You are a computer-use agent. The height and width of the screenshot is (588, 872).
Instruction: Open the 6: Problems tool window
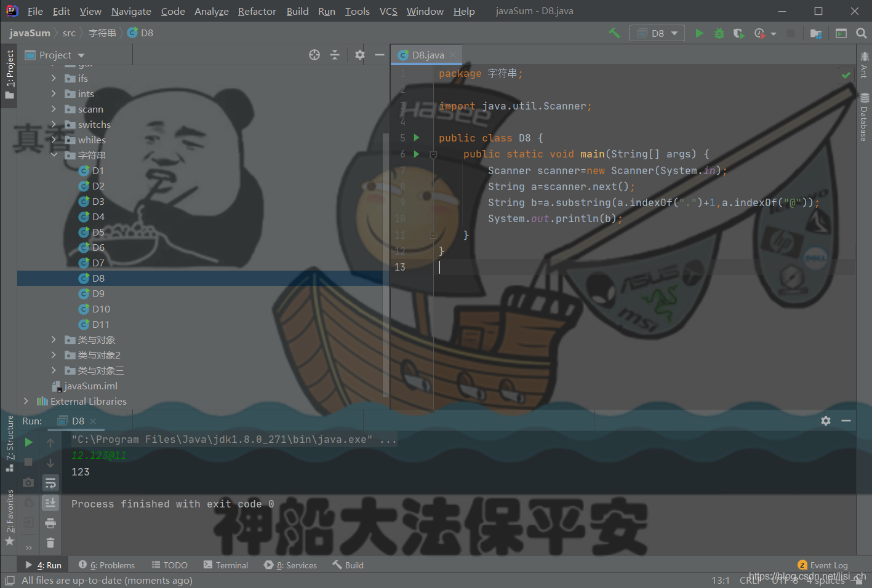[x=106, y=565]
